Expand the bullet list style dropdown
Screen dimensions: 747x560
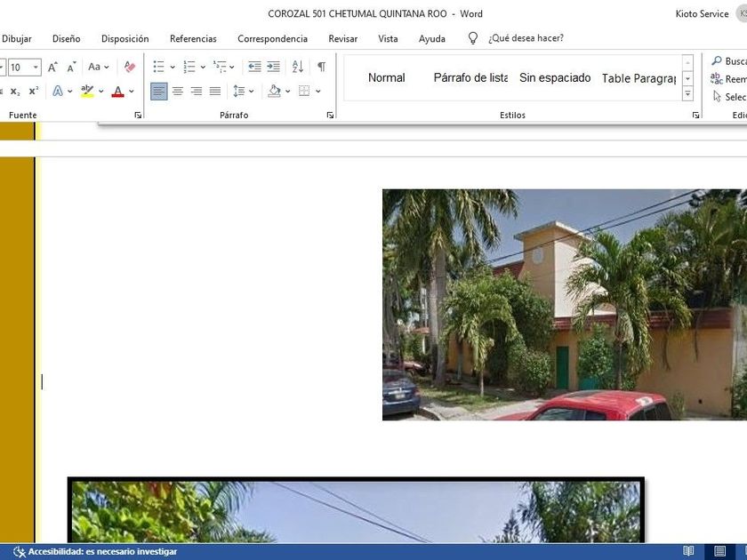tap(173, 67)
